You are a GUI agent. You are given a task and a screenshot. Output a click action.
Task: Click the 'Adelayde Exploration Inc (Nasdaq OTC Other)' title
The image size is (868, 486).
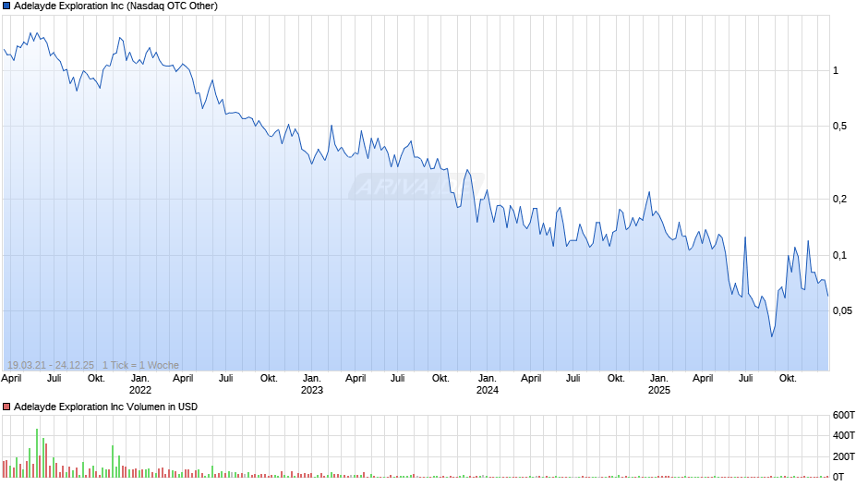click(x=115, y=6)
